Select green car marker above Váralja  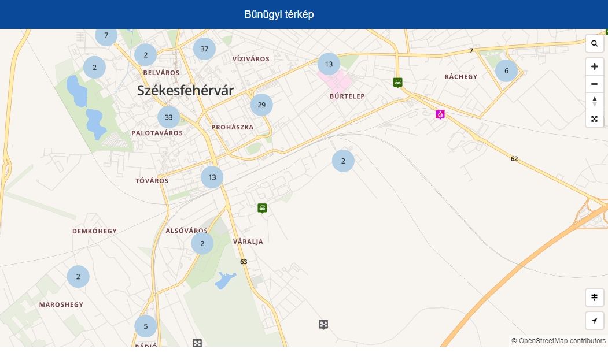pyautogui.click(x=262, y=209)
